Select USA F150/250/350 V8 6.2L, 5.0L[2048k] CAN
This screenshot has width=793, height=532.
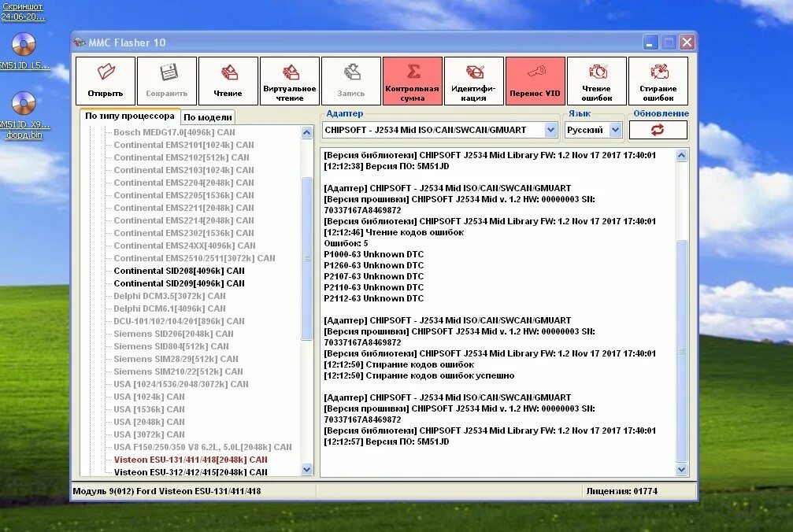point(203,448)
